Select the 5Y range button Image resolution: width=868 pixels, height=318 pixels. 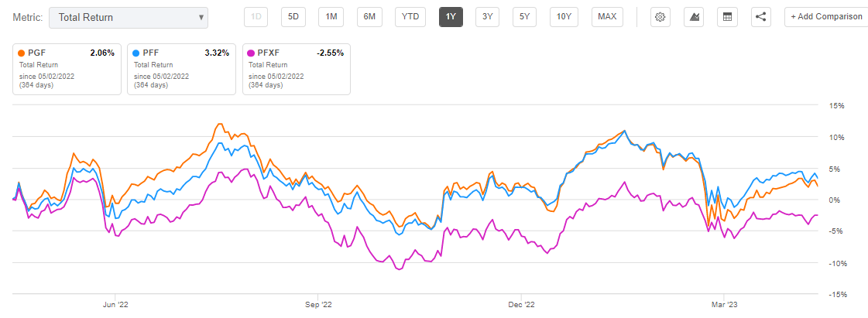point(524,16)
